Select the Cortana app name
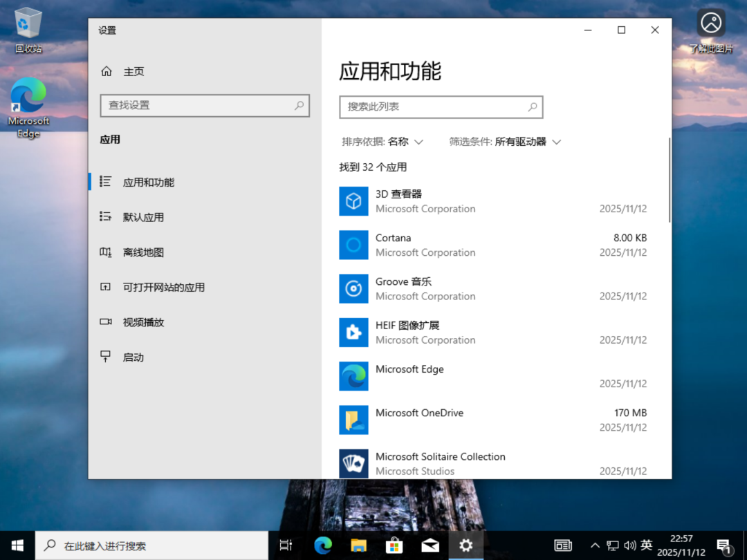 pyautogui.click(x=393, y=238)
